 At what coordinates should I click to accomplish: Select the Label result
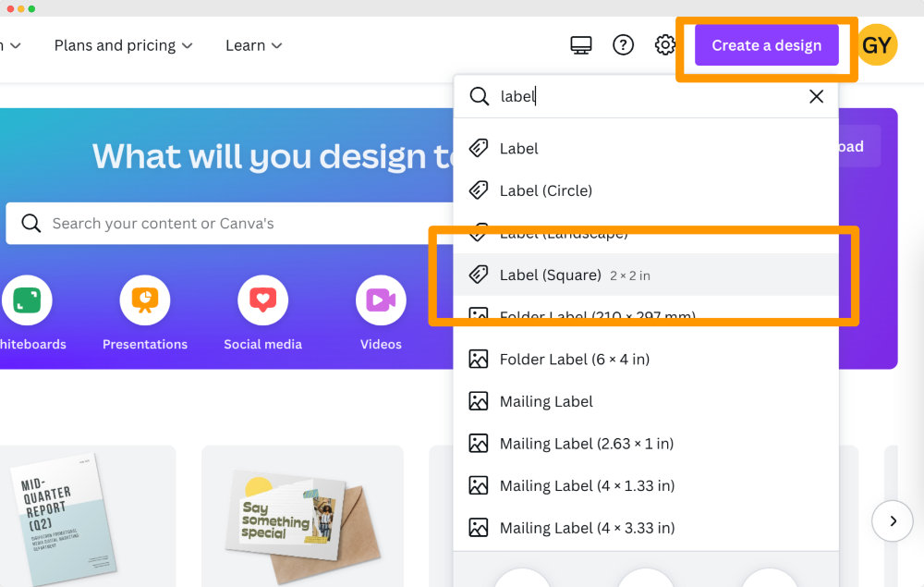646,149
